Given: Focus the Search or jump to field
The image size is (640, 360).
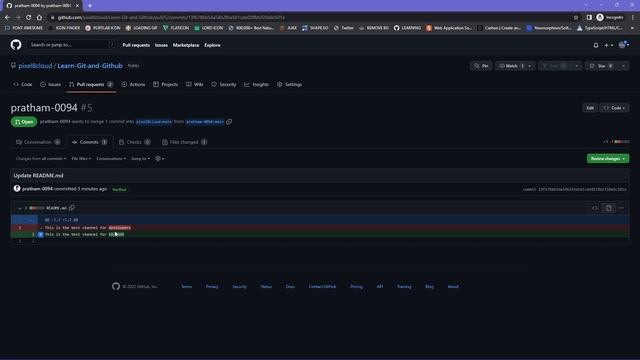Looking at the screenshot, I should click(x=71, y=45).
